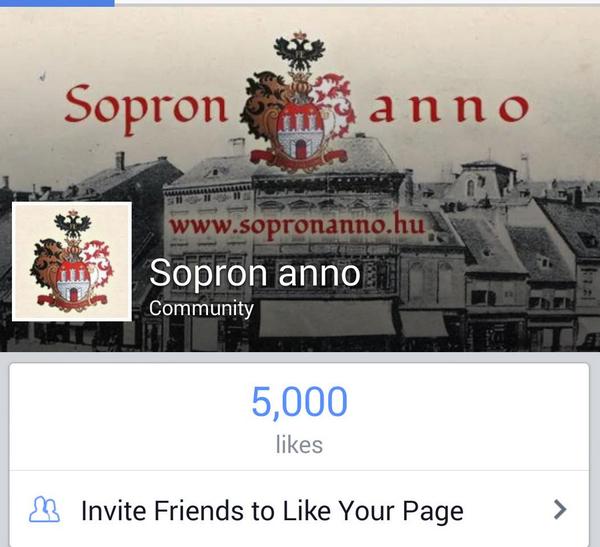Tap the red "anno" banner text
600x547 pixels.
449,108
